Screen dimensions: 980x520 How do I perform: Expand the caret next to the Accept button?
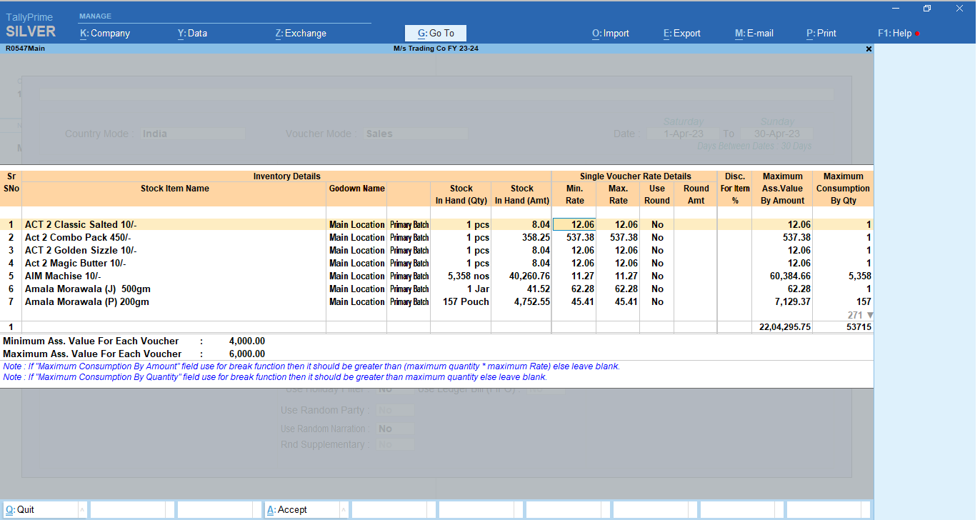coord(344,510)
